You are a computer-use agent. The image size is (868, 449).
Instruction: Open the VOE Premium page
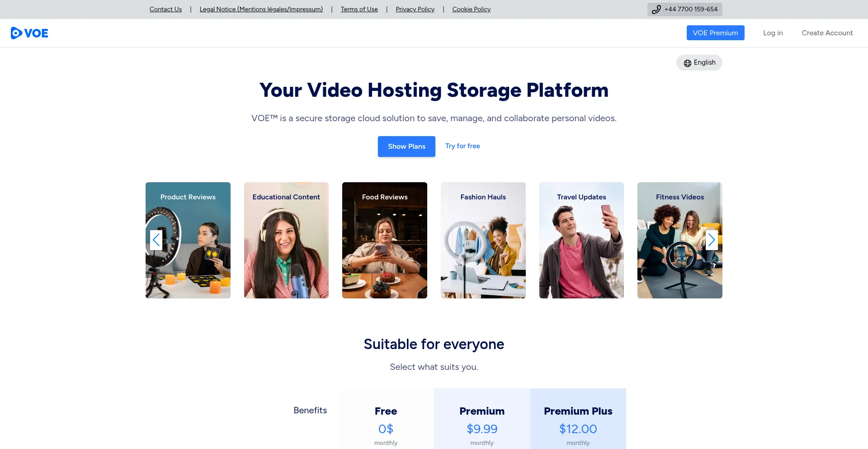point(715,33)
